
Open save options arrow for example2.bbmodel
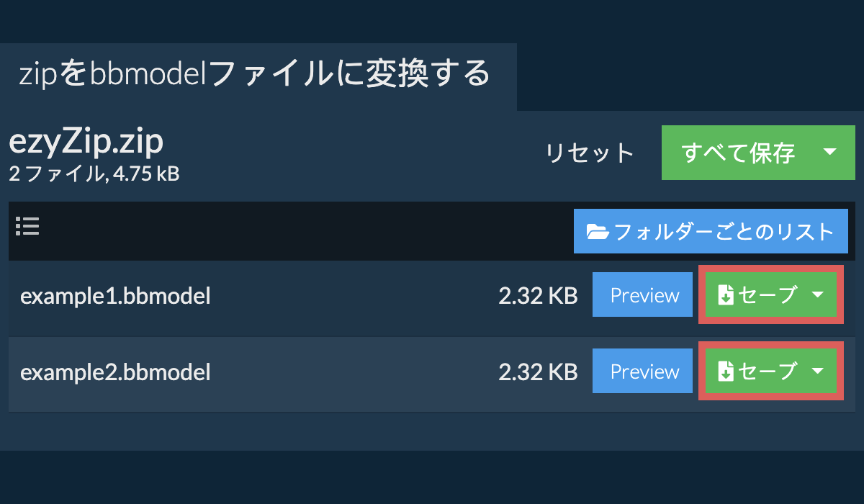pos(818,372)
